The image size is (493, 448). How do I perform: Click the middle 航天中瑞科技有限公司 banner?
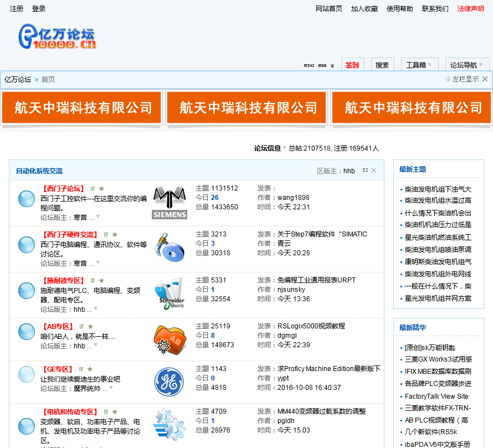[247, 107]
